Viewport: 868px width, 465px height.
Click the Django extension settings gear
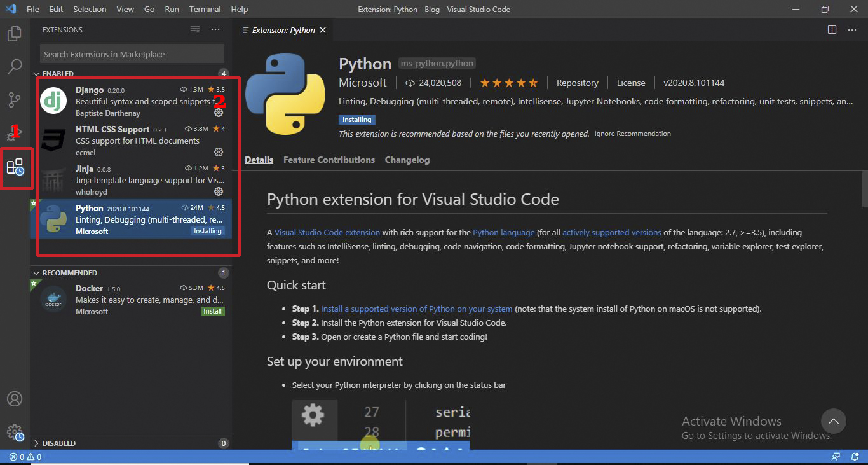click(217, 111)
